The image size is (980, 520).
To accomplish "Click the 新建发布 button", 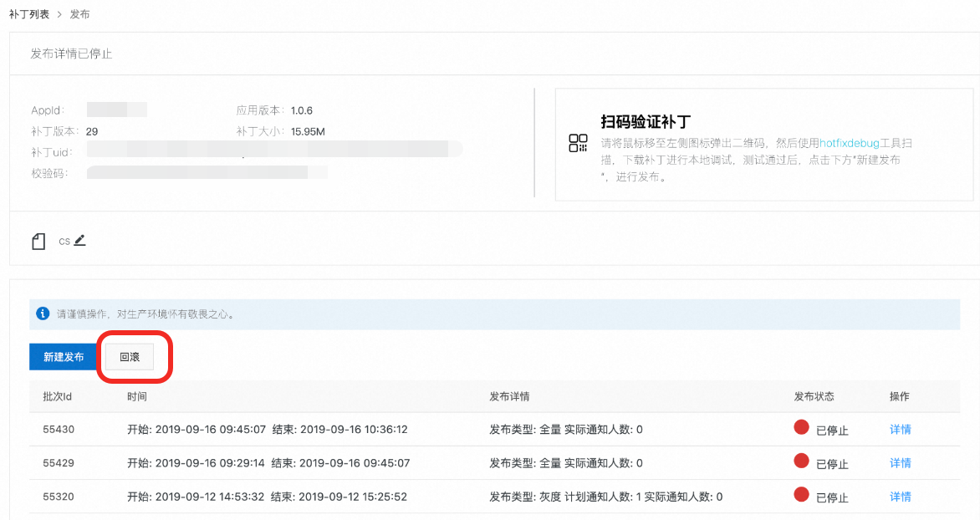I will [x=63, y=357].
